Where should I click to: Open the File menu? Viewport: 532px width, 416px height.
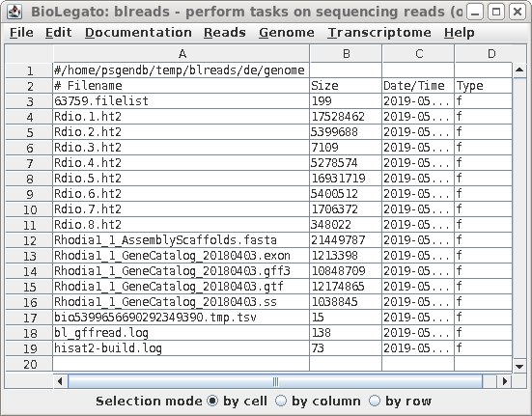(21, 33)
